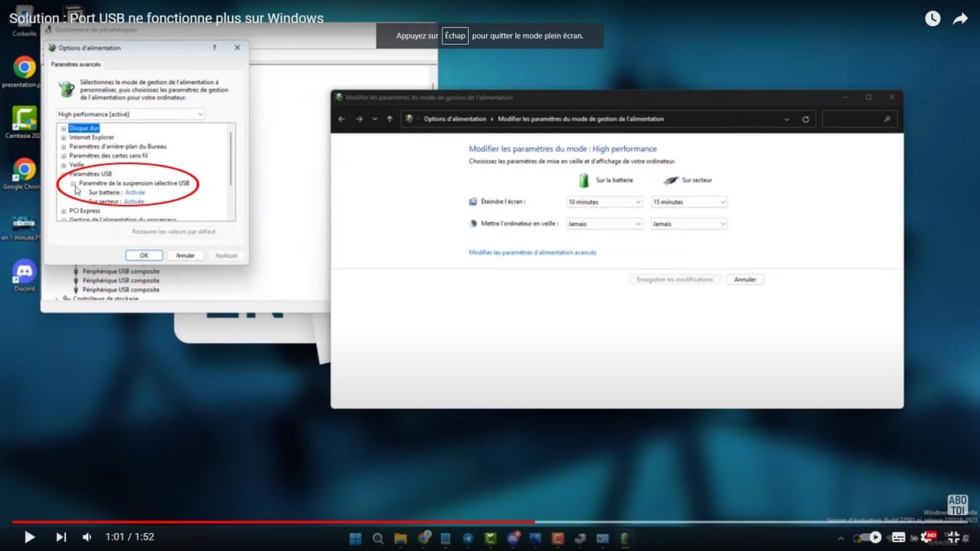Open Discord from the taskbar

pyautogui.click(x=513, y=538)
